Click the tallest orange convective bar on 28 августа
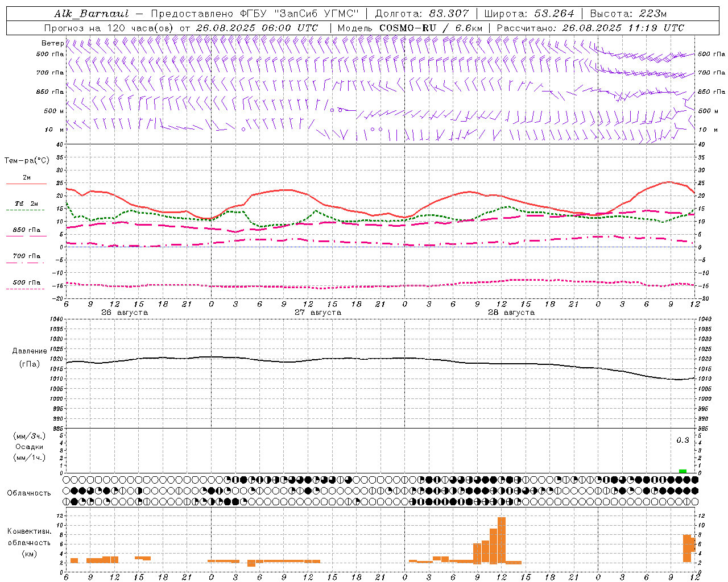728x582 pixels. click(x=502, y=539)
